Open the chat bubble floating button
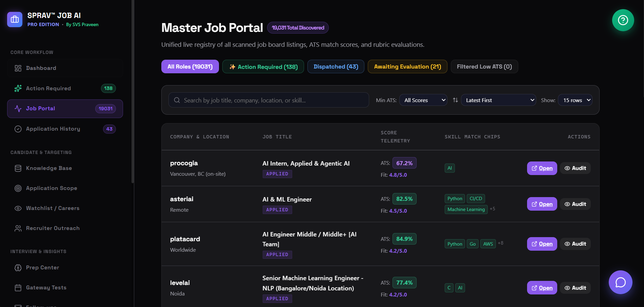This screenshot has width=644, height=307. pos(620,282)
